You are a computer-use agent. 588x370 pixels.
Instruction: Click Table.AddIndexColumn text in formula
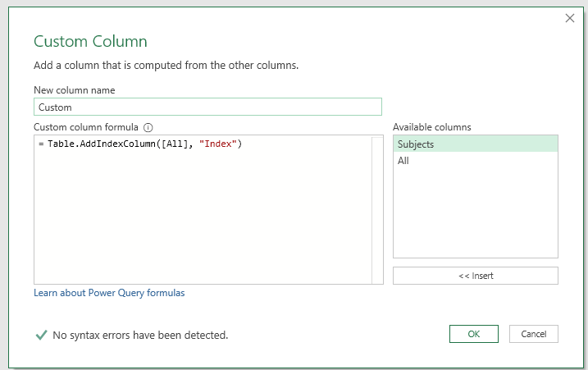point(101,144)
